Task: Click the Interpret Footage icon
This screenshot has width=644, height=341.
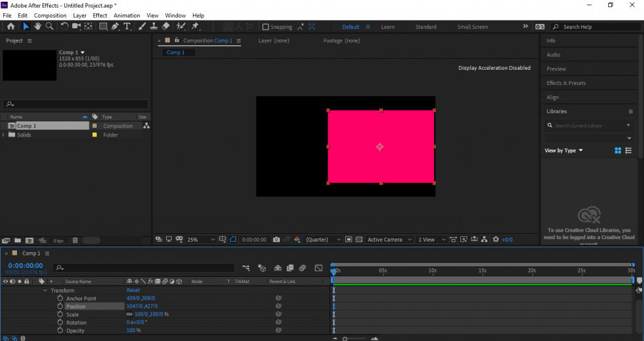Action: pos(6,240)
